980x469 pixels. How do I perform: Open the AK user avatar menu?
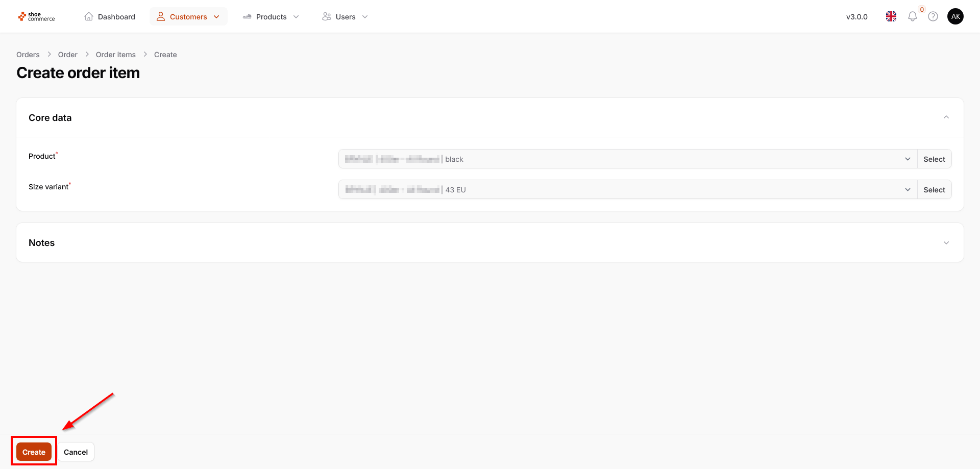pos(955,16)
